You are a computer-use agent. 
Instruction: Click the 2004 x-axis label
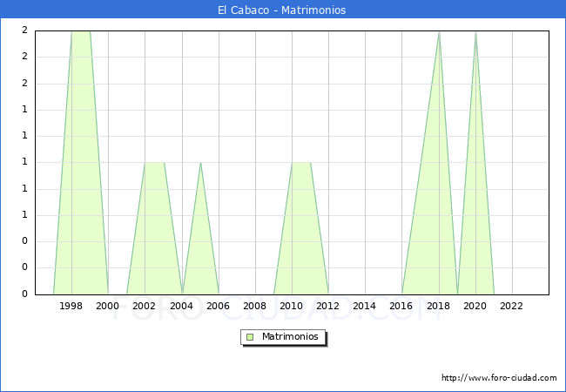pyautogui.click(x=181, y=306)
